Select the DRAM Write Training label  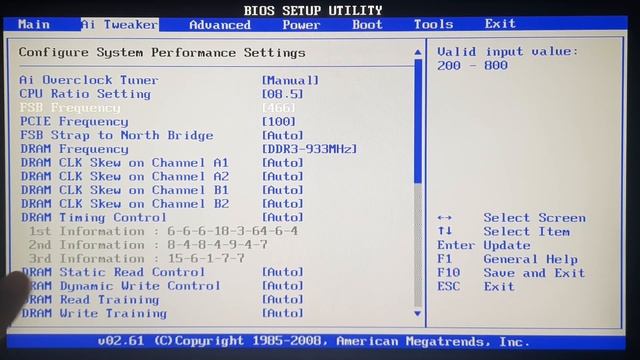[94, 313]
